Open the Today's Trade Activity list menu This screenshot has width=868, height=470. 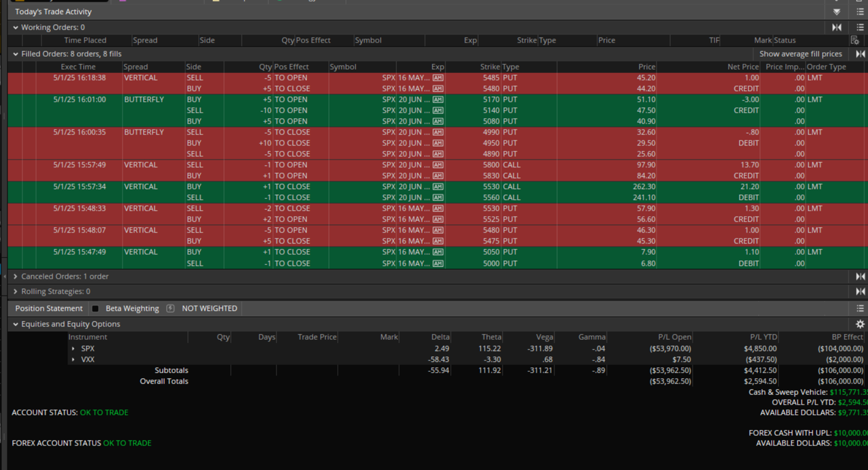point(860,12)
